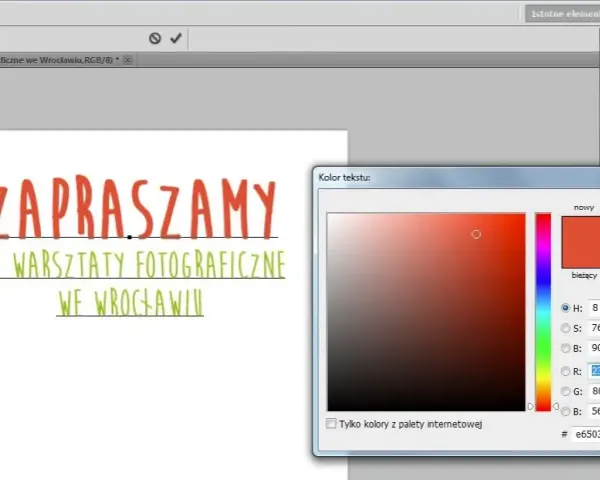Select the G green radio button
Image resolution: width=600 pixels, height=480 pixels.
[565, 391]
